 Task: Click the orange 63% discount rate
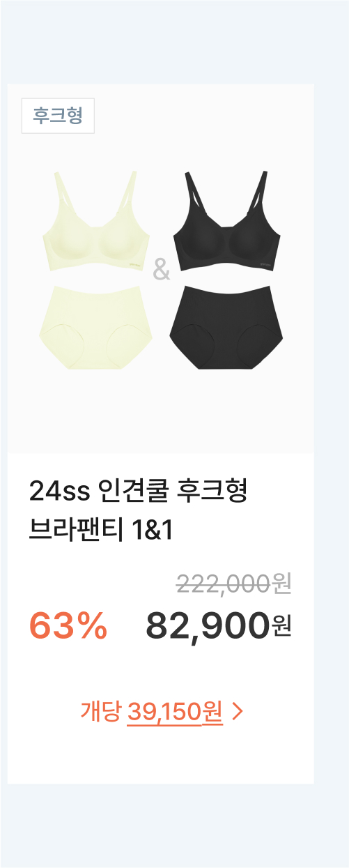[x=68, y=625]
